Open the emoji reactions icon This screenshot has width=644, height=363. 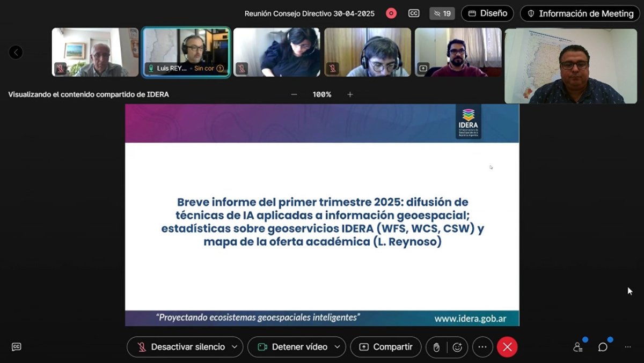(x=457, y=347)
